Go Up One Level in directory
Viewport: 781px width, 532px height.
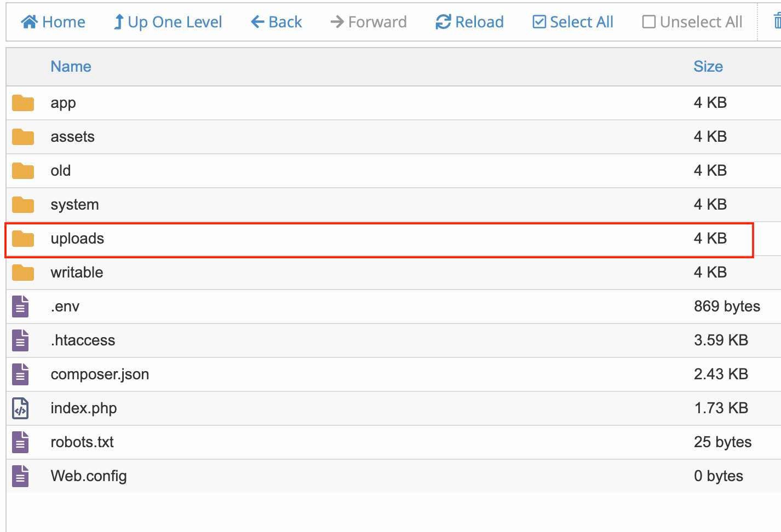pos(168,22)
